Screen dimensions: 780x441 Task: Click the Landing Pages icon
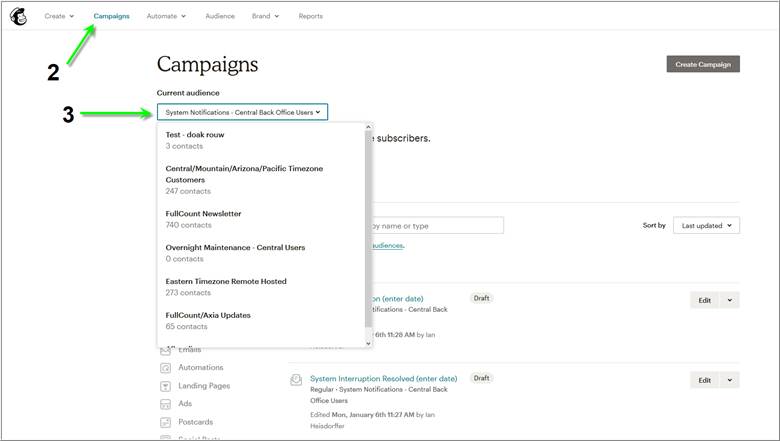[x=166, y=386]
